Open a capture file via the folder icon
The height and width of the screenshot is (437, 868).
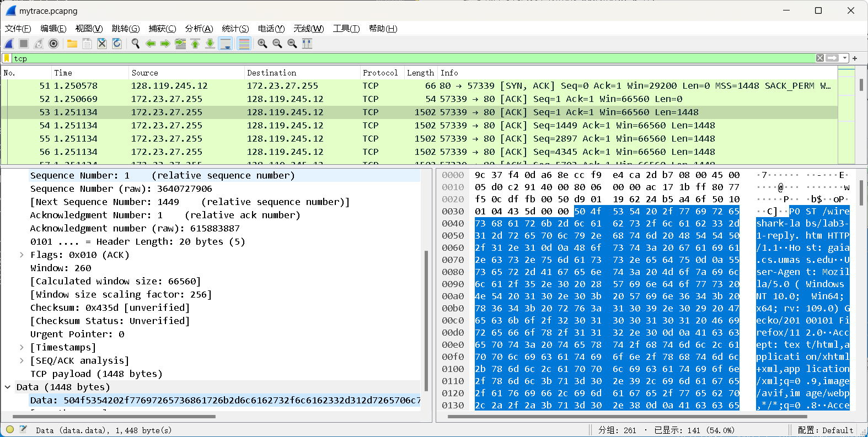tap(72, 44)
